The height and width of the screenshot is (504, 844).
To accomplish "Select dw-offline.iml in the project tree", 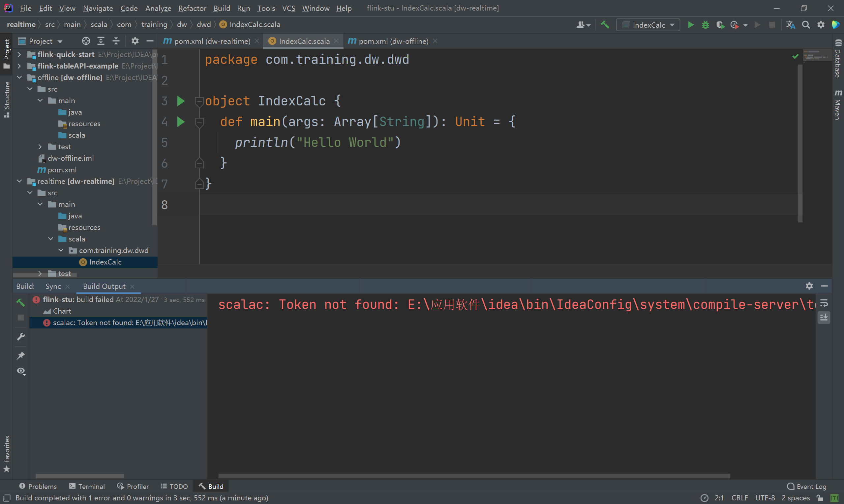I will 71,158.
